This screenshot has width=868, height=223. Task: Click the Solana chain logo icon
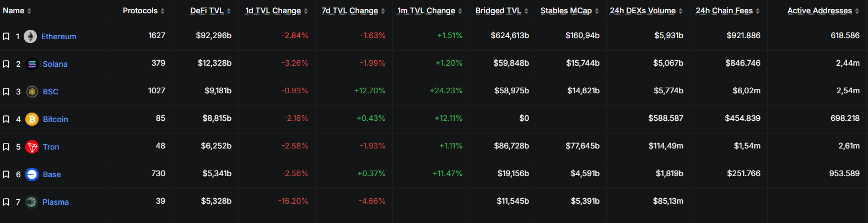(x=32, y=64)
